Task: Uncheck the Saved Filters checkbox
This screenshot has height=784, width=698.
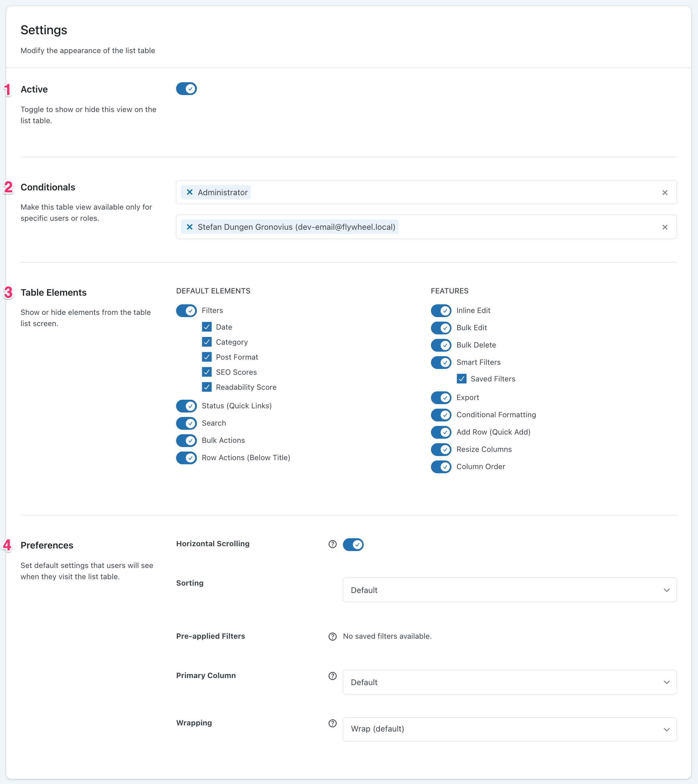Action: [462, 379]
